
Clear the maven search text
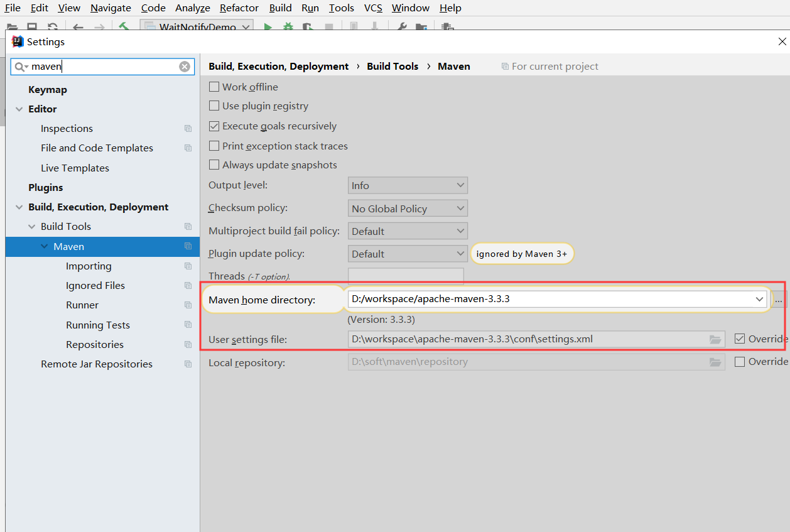(185, 67)
